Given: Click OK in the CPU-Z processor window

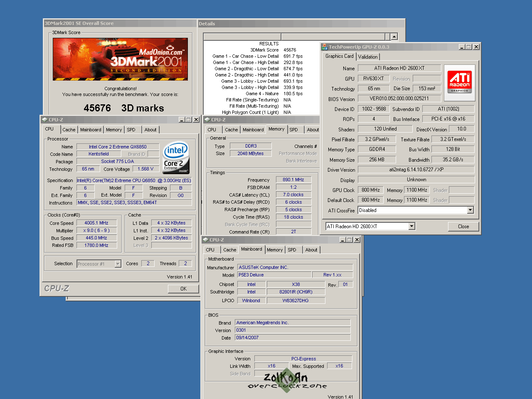Looking at the screenshot, I should pyautogui.click(x=183, y=289).
